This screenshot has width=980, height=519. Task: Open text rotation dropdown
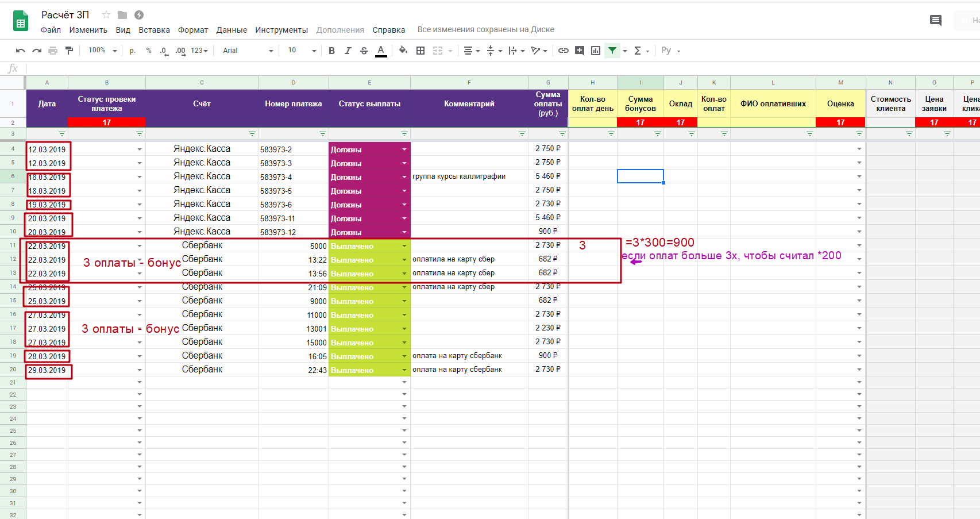tap(539, 51)
